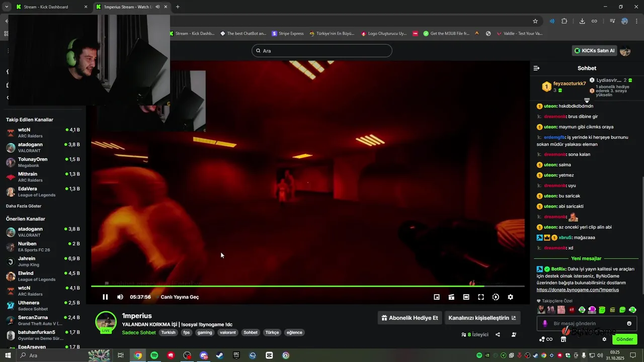Open Chrome downloads icon

click(582, 21)
